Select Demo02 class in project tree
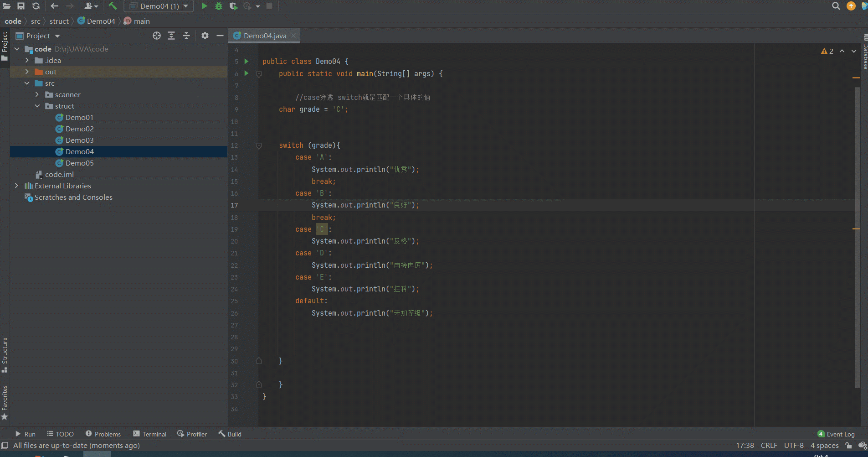 pyautogui.click(x=79, y=129)
